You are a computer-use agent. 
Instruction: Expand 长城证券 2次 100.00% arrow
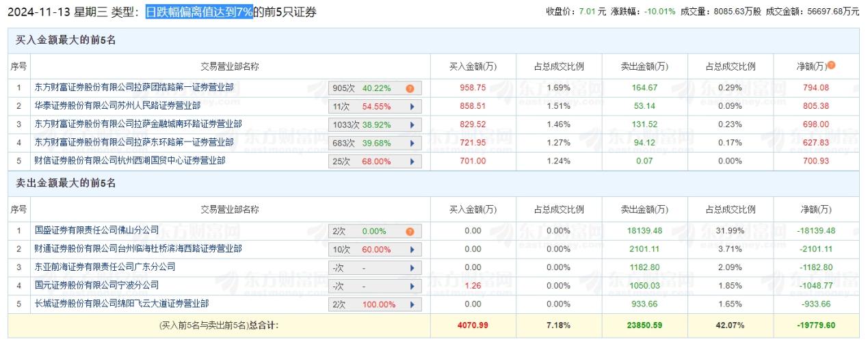(x=412, y=305)
